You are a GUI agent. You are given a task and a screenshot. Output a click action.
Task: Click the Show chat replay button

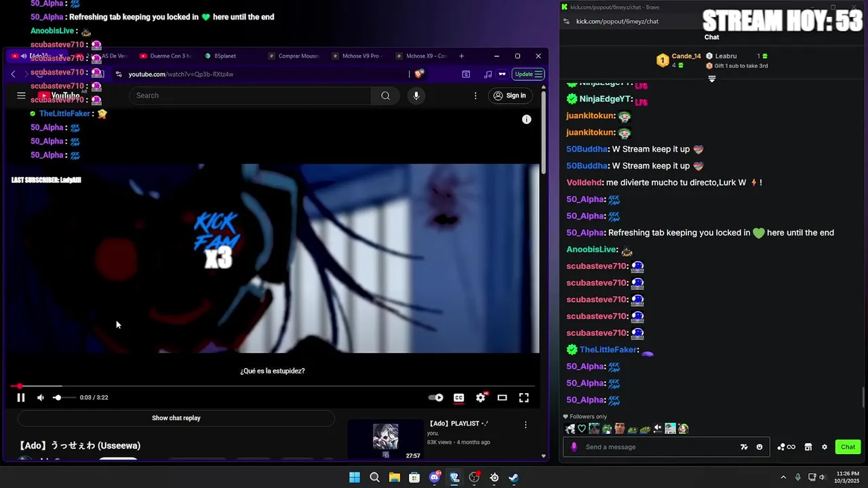176,418
